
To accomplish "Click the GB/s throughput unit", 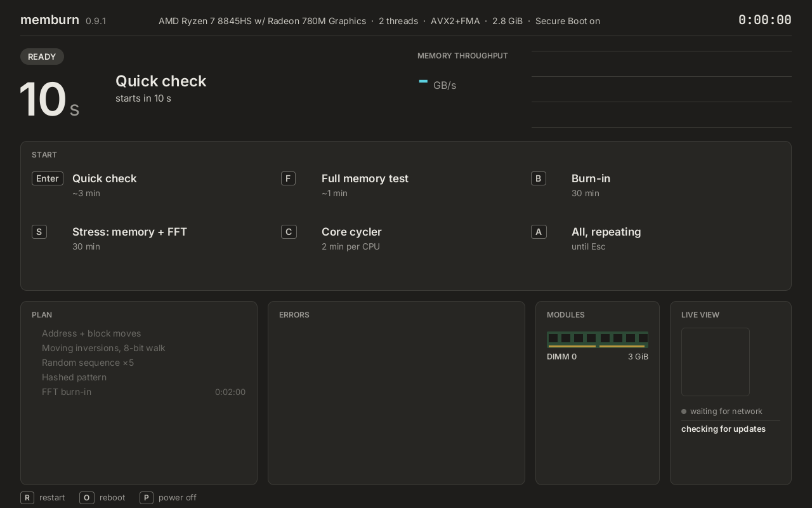I will pyautogui.click(x=445, y=85).
